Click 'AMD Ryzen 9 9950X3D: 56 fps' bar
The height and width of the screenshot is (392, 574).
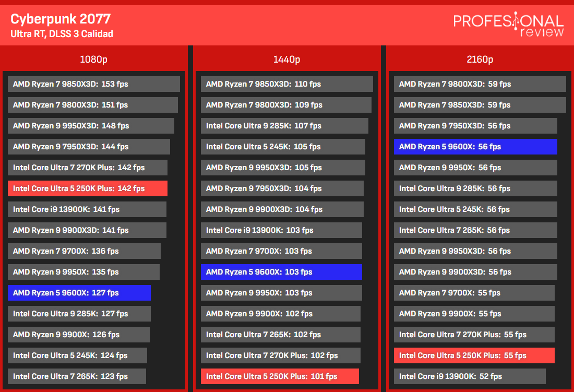475,251
